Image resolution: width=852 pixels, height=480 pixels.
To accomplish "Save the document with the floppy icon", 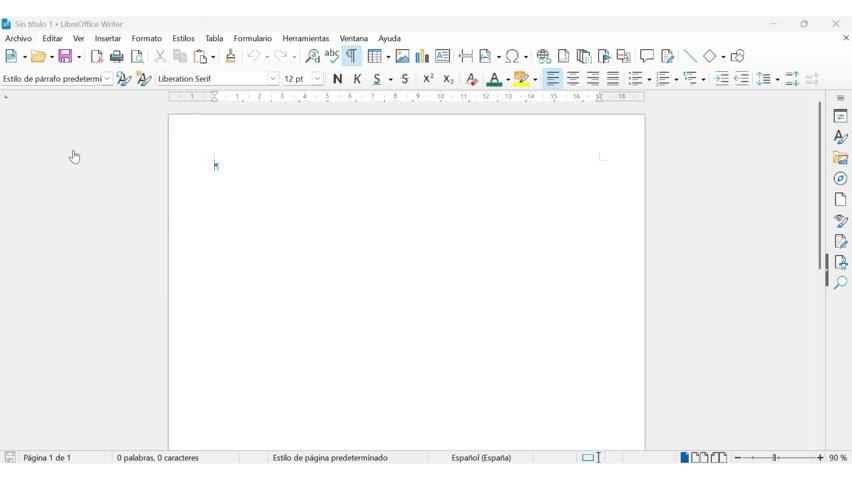I will point(65,56).
